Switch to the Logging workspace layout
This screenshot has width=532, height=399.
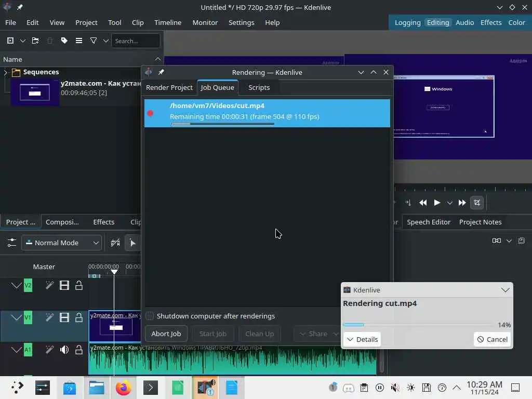(x=407, y=22)
